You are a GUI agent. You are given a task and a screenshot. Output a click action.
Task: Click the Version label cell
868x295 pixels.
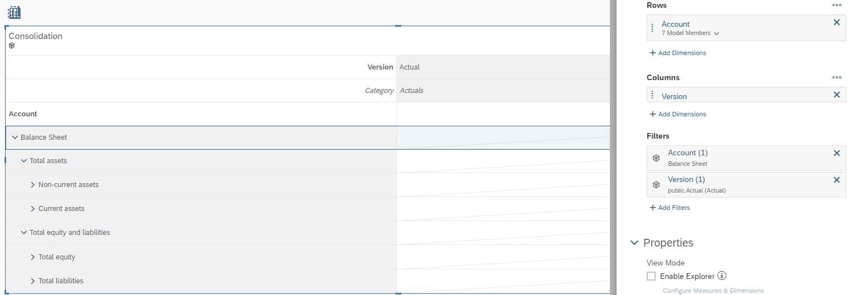[x=201, y=67]
